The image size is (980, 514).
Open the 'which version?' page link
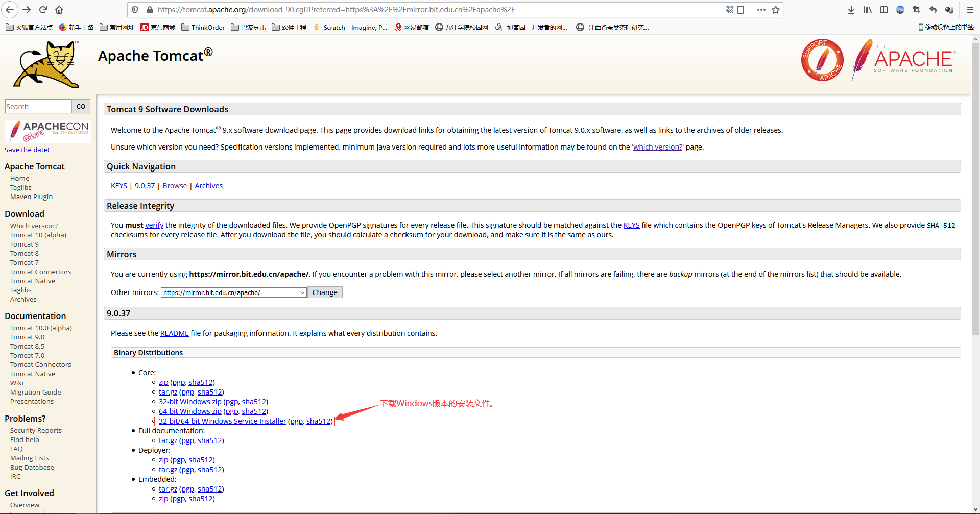click(658, 147)
